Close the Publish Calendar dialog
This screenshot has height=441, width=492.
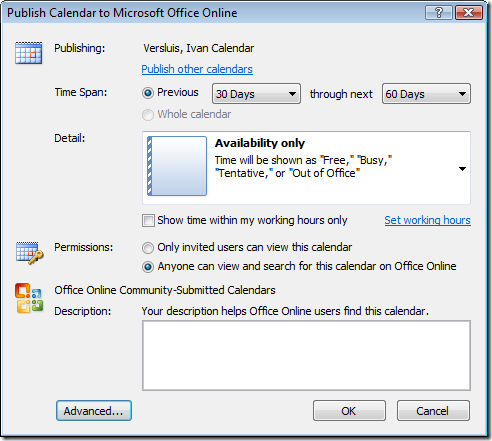(469, 13)
